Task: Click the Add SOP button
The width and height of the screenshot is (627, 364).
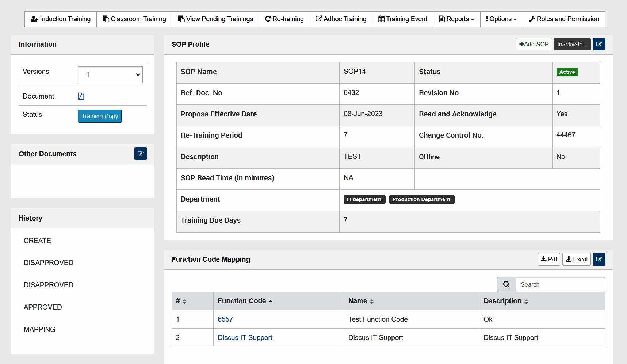Action: [x=534, y=44]
